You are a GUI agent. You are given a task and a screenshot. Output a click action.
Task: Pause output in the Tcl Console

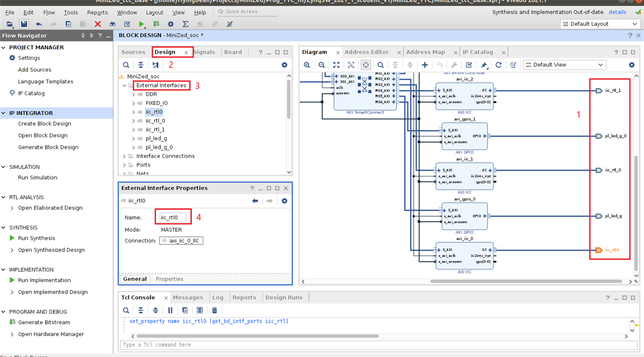(x=170, y=310)
